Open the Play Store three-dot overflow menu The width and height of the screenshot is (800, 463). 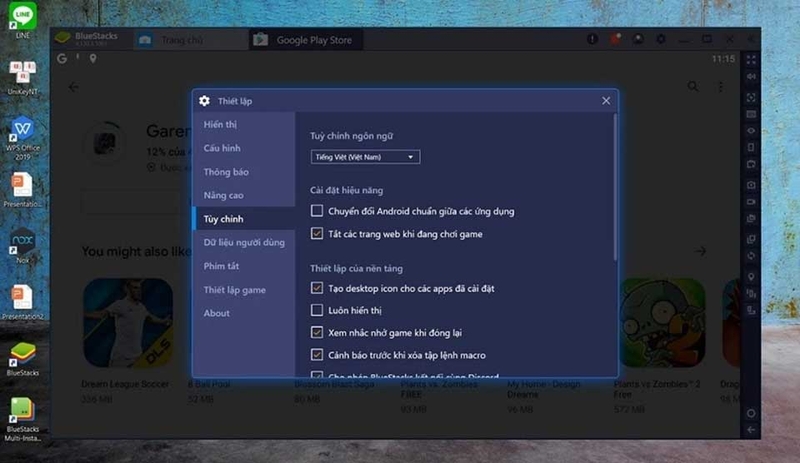(720, 87)
